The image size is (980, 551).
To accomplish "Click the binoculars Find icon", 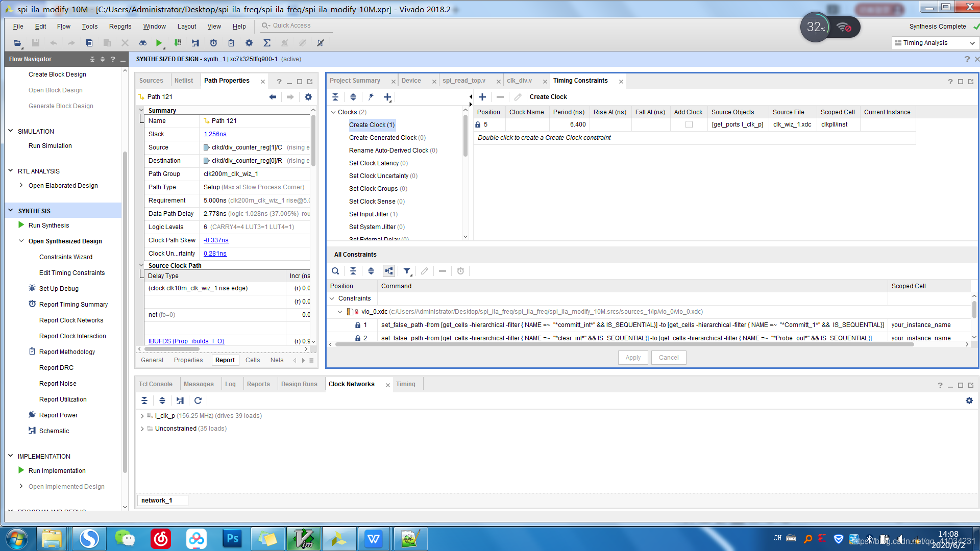I will pos(143,43).
